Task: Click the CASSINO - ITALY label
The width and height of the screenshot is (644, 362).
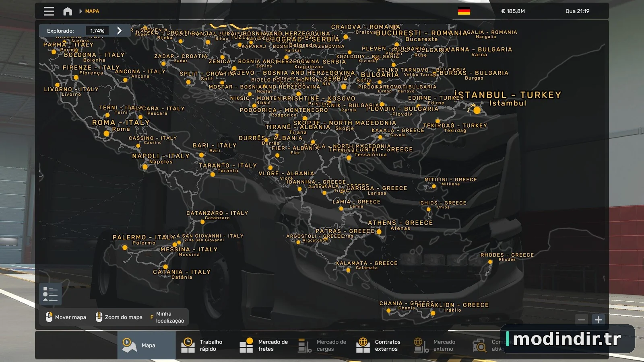Action: coord(153,138)
